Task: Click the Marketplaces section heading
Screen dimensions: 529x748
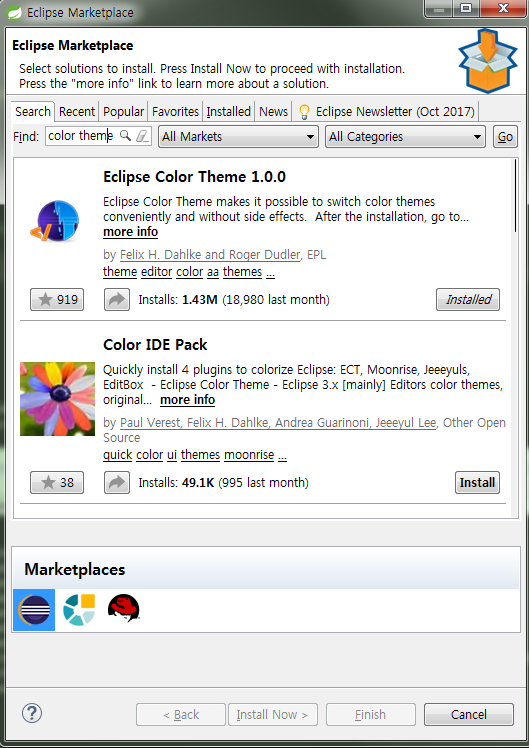Action: point(74,570)
